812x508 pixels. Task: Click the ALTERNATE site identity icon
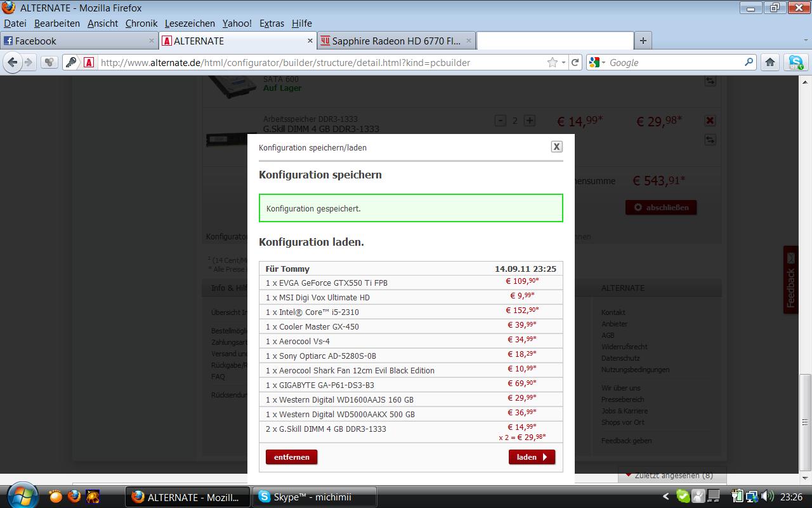[89, 62]
